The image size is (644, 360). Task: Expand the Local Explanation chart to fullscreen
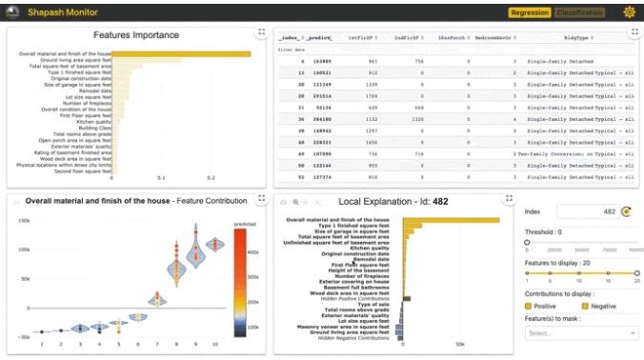pyautogui.click(x=510, y=199)
